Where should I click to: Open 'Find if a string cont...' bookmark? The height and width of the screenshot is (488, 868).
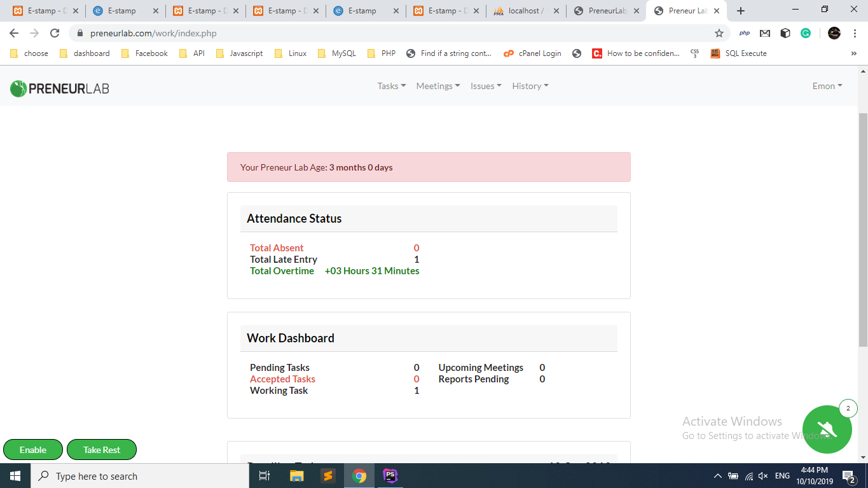449,53
